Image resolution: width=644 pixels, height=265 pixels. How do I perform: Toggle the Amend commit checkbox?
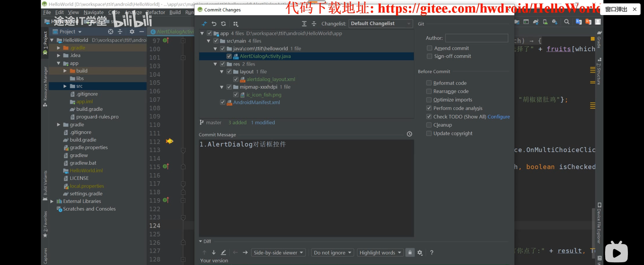click(429, 48)
